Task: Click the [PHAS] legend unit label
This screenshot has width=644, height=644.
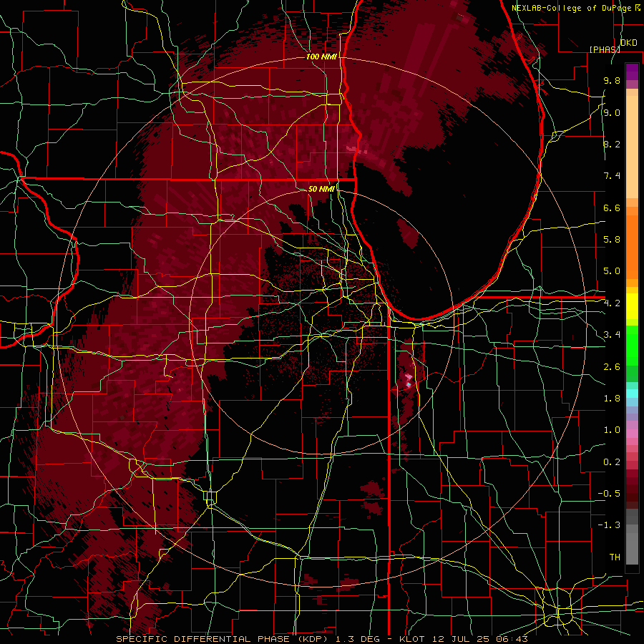Action: [605, 49]
